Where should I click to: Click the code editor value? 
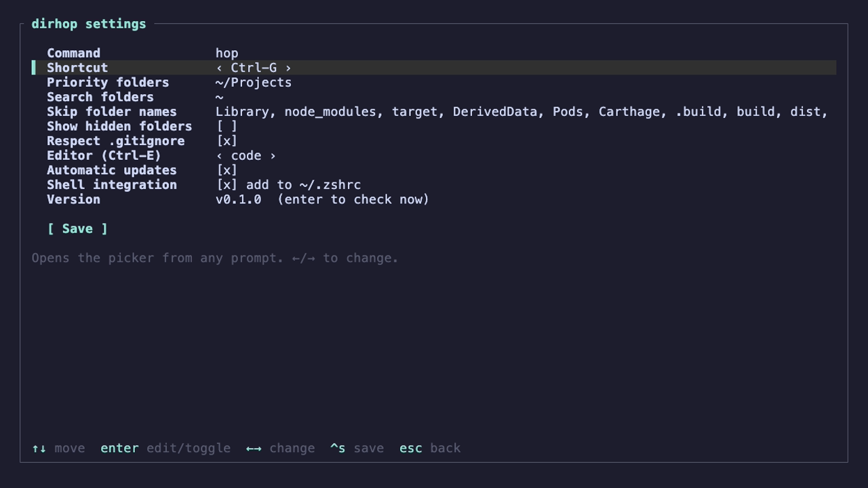click(246, 156)
